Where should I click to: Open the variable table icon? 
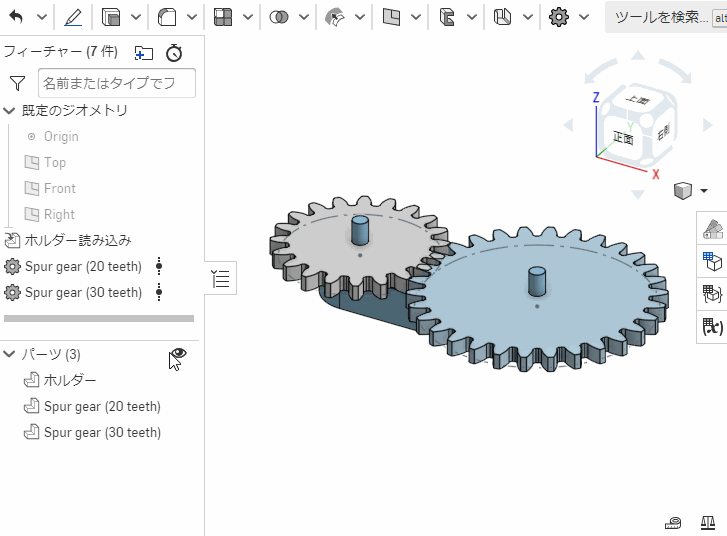[712, 326]
